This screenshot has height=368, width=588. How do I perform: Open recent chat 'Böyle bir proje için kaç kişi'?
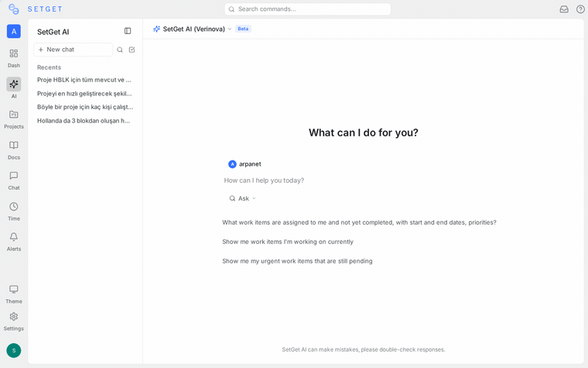[x=84, y=107]
